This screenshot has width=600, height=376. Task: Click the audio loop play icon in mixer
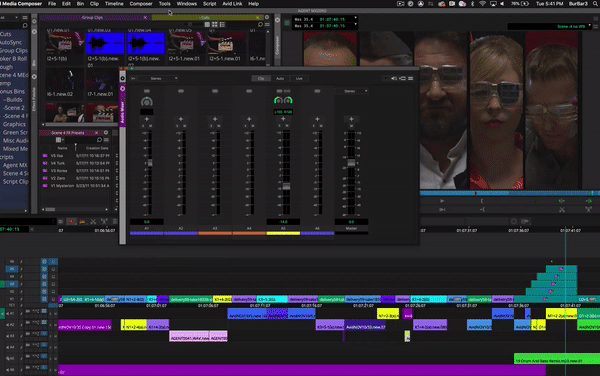click(x=403, y=78)
